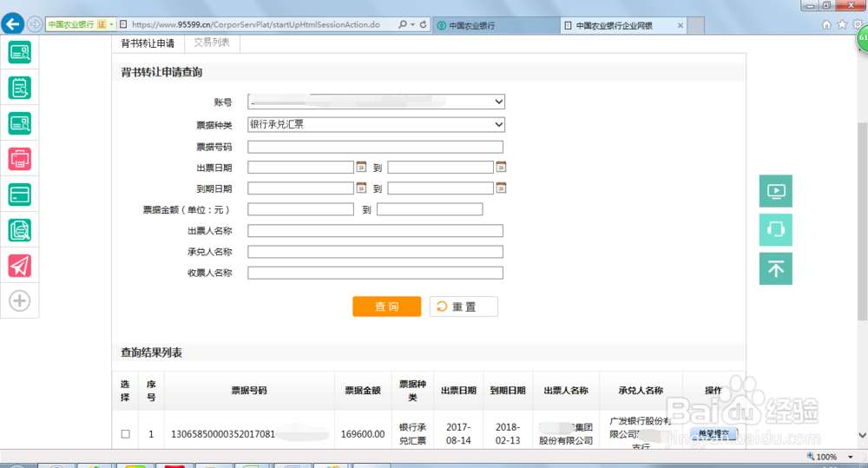Viewport: 868px width, 468px height.
Task: Click the 承兑人名称 input field
Action: point(375,252)
